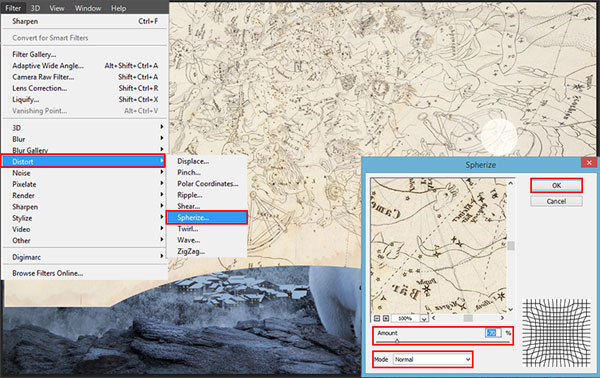The height and width of the screenshot is (378, 600).
Task: Cancel the Spherize dialog
Action: pyautogui.click(x=556, y=201)
